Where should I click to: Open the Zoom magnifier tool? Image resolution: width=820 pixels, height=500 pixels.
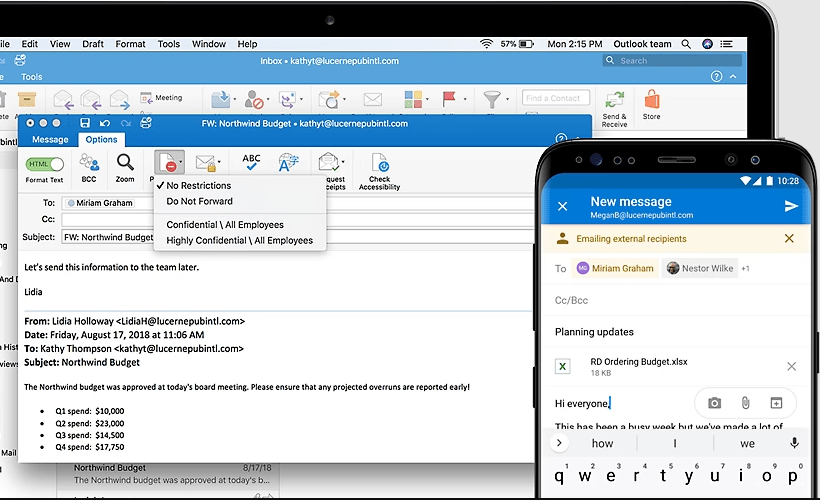(125, 163)
